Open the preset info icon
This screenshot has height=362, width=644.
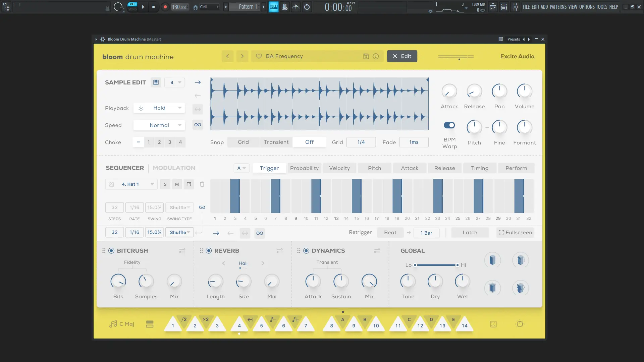click(376, 56)
